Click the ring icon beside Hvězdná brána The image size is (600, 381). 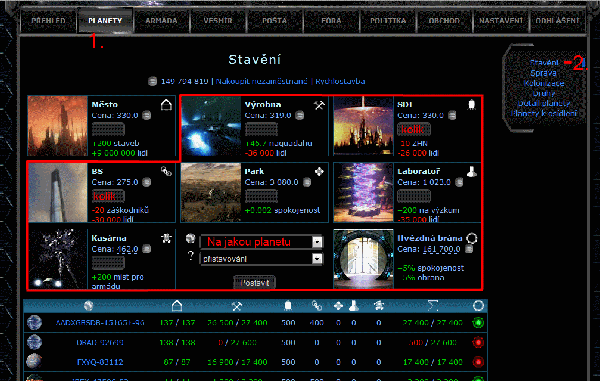(472, 238)
